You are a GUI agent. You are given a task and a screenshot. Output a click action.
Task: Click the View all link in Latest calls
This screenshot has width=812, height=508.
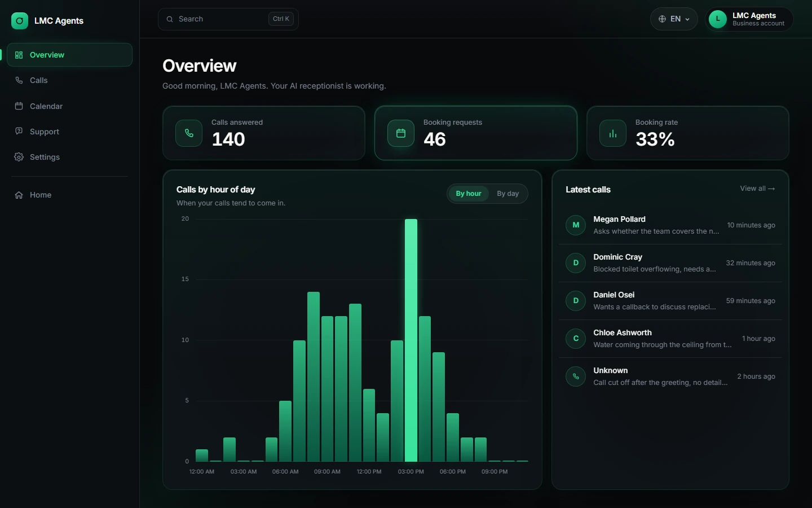point(757,189)
